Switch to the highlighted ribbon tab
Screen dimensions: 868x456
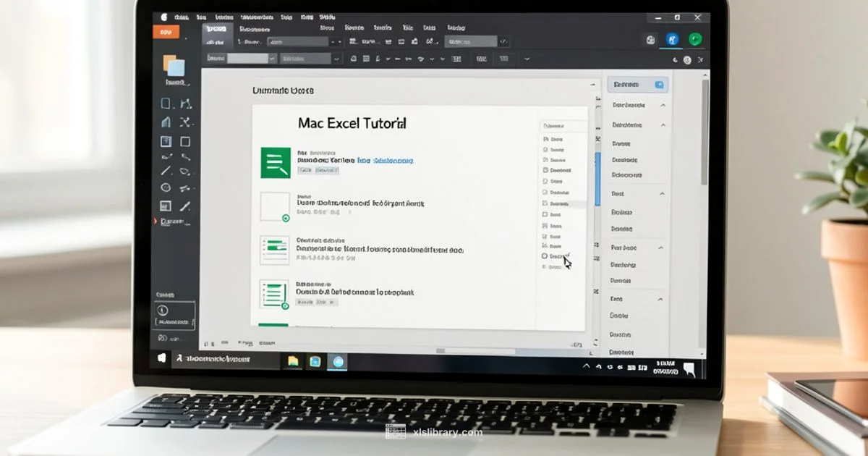(x=217, y=29)
